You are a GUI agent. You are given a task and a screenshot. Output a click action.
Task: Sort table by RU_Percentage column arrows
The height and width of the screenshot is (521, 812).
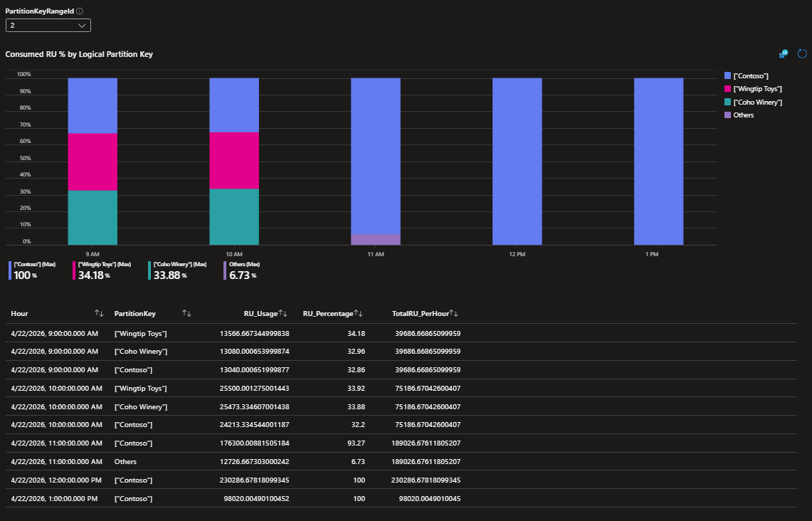(x=359, y=313)
